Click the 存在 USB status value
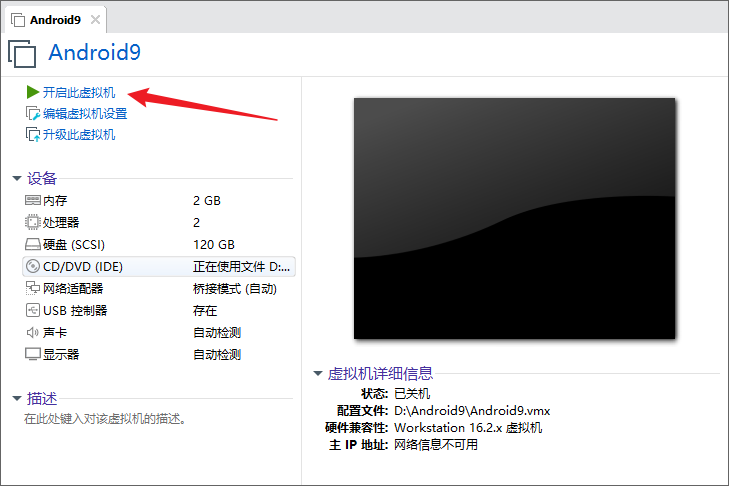This screenshot has width=729, height=486. 205,311
